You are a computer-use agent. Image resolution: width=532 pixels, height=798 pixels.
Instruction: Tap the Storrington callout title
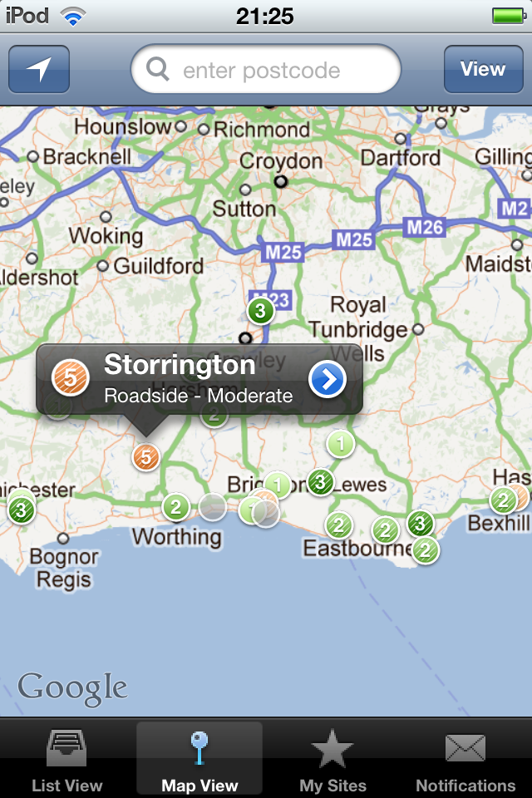[180, 365]
